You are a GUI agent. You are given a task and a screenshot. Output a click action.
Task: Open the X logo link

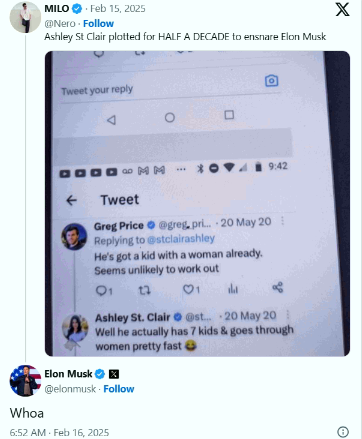tap(343, 9)
